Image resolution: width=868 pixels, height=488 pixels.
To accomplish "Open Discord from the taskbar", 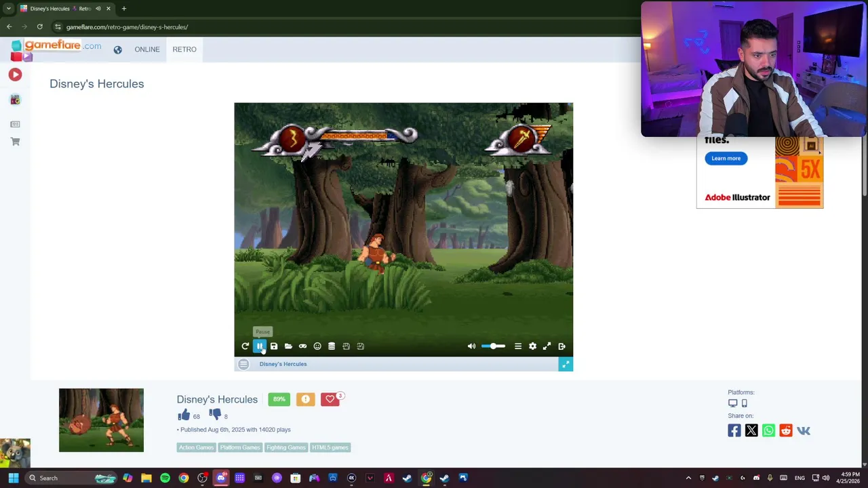I will 221,478.
